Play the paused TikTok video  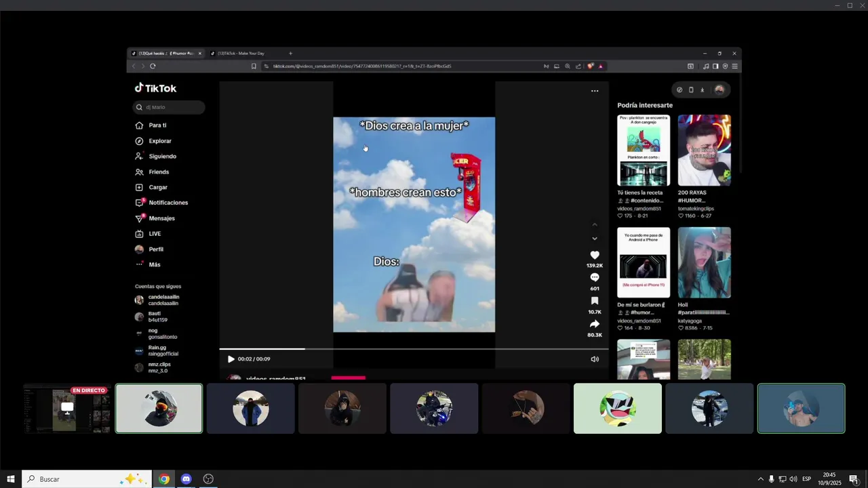(231, 359)
